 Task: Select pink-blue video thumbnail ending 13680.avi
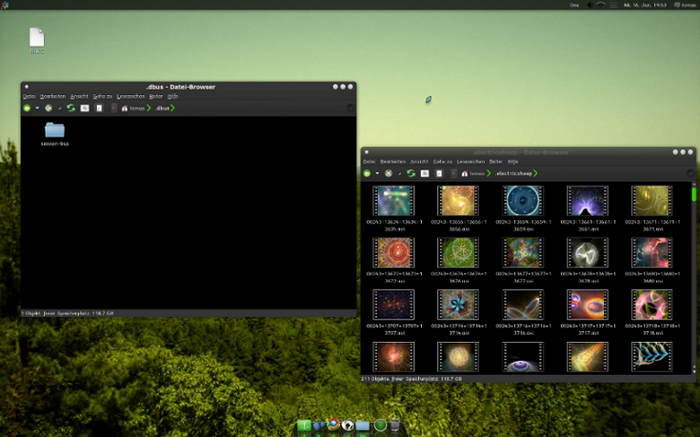click(x=652, y=253)
